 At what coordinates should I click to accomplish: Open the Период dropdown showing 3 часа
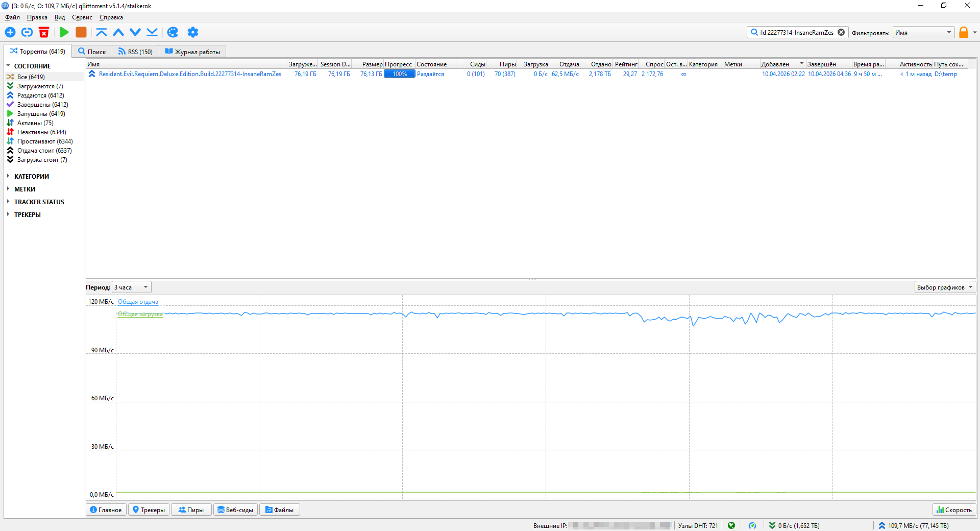tap(132, 287)
